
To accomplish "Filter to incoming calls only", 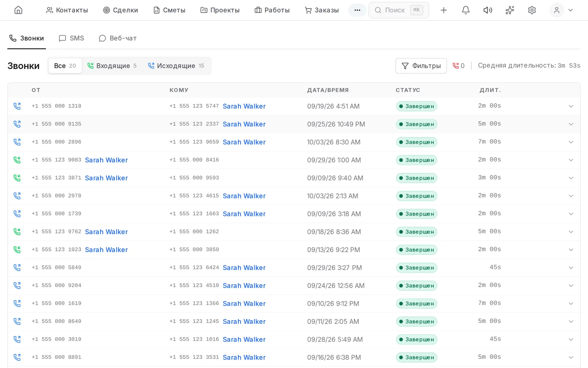I will coord(112,66).
